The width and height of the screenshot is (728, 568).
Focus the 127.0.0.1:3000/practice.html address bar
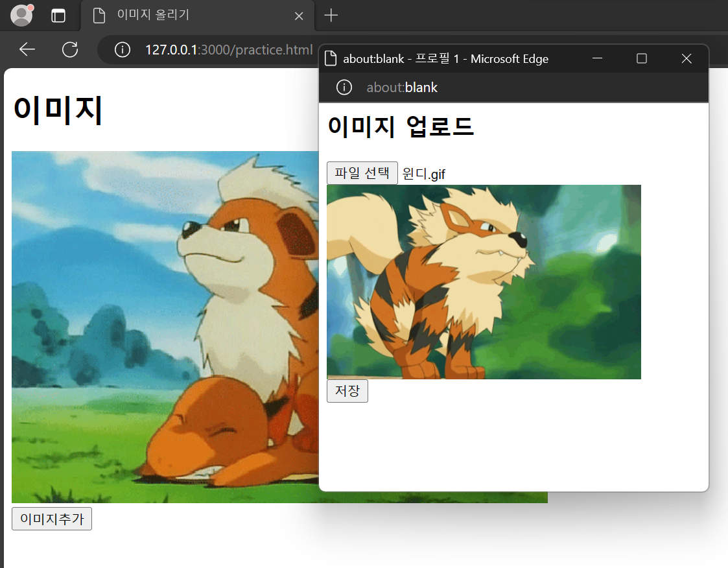tap(229, 49)
